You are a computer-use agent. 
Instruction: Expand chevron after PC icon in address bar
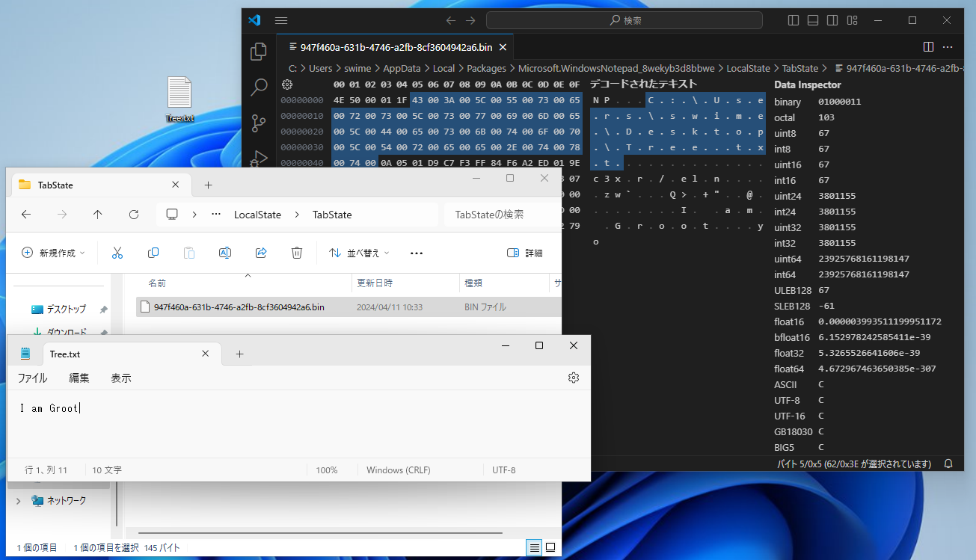tap(194, 215)
